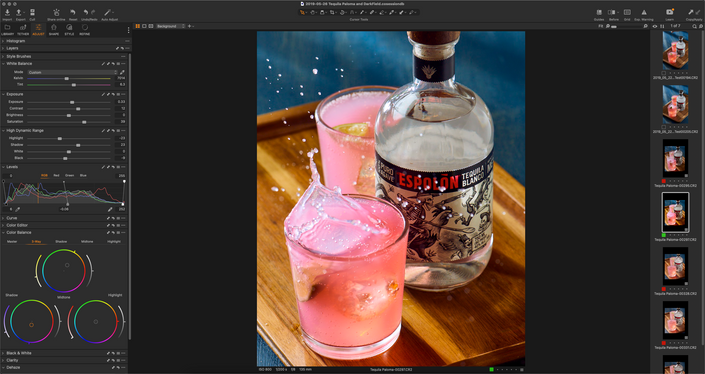705x374 pixels.
Task: Toggle the Grid overlay
Action: click(x=627, y=13)
